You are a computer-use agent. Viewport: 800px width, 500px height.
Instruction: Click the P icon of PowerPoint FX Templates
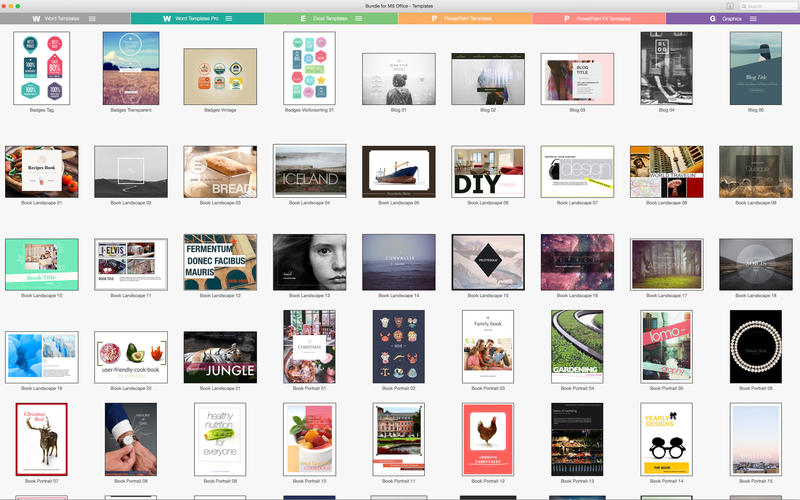567,19
